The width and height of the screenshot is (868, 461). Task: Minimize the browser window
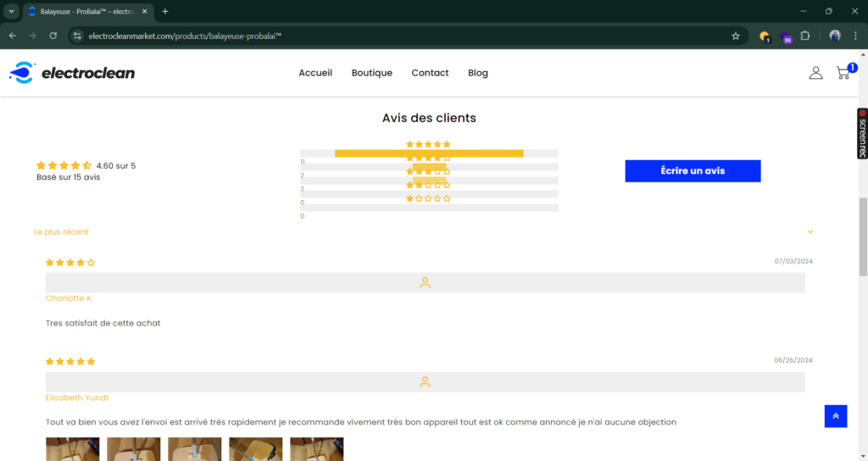tap(804, 11)
